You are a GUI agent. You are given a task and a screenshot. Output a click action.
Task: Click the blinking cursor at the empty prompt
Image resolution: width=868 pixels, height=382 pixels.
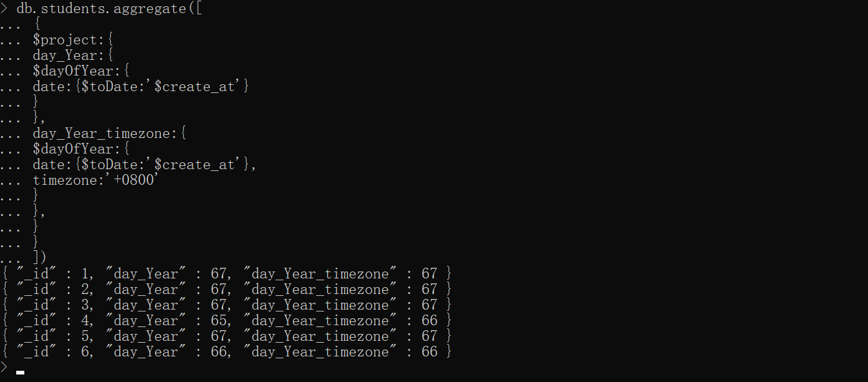[20, 372]
